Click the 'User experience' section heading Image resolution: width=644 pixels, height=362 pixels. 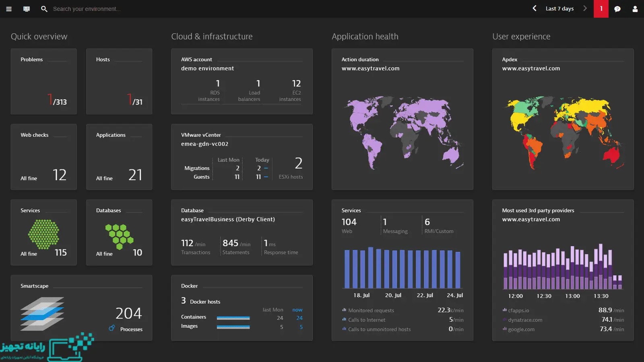(521, 36)
